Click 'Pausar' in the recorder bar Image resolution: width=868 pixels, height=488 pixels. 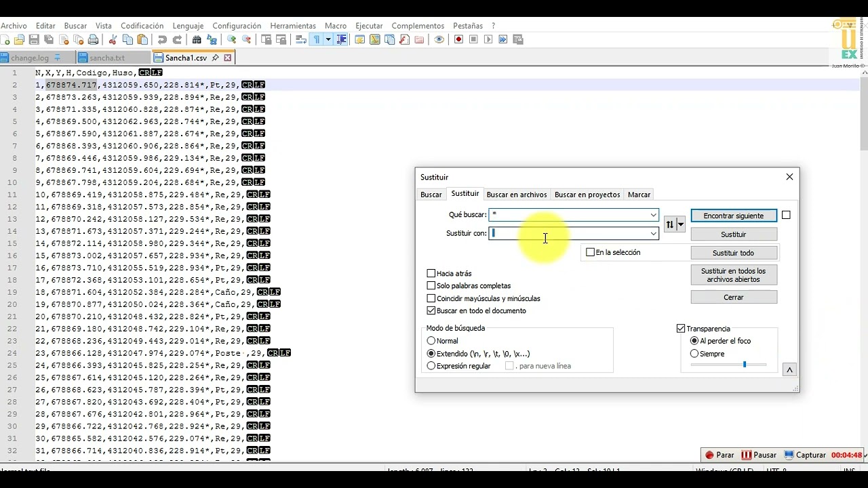tap(759, 455)
